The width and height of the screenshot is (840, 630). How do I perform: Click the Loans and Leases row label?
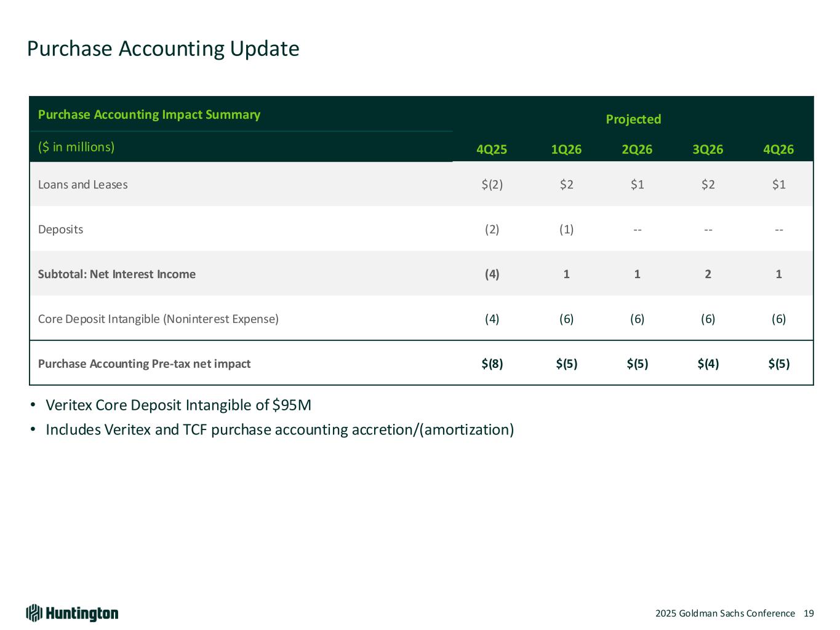click(x=83, y=185)
